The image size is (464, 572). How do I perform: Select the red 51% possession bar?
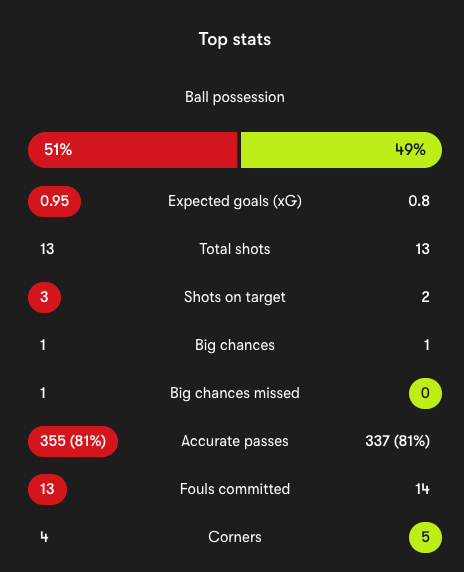(x=132, y=150)
